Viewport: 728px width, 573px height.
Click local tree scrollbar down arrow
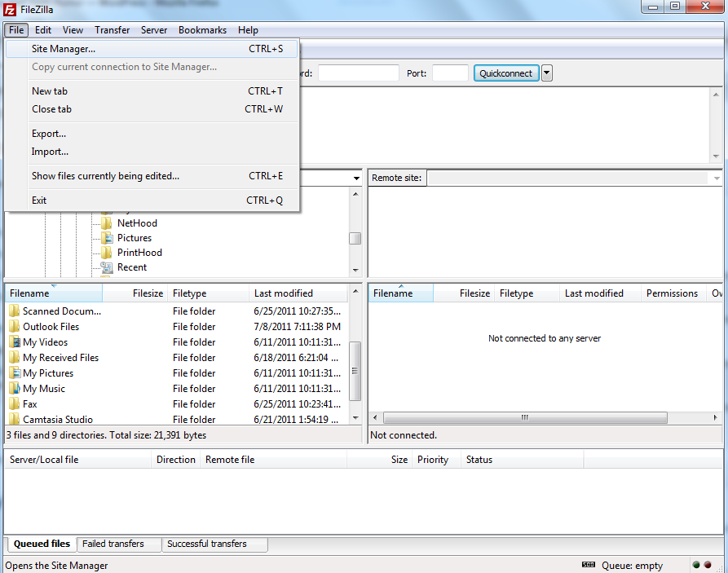[355, 271]
